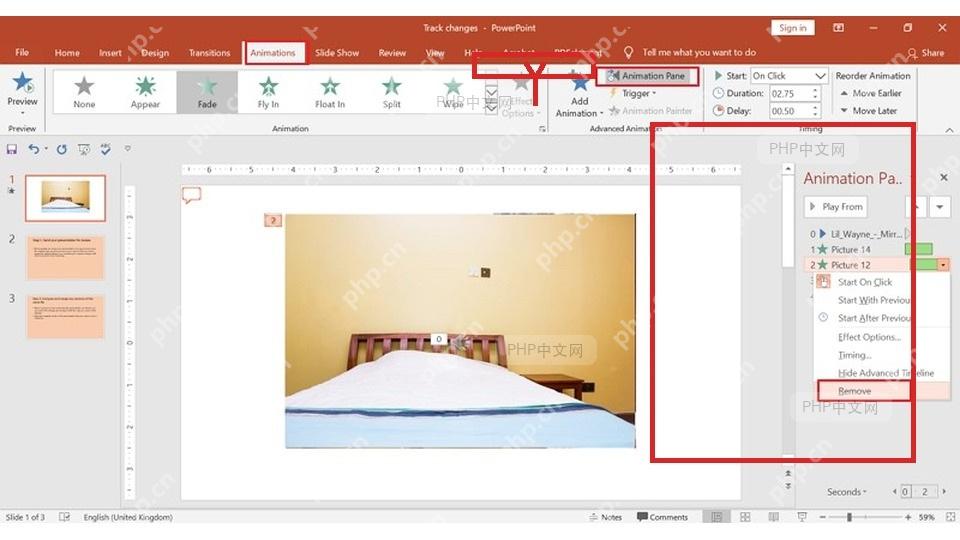Start slideshow from beginning in quick access toolbar

tap(84, 149)
